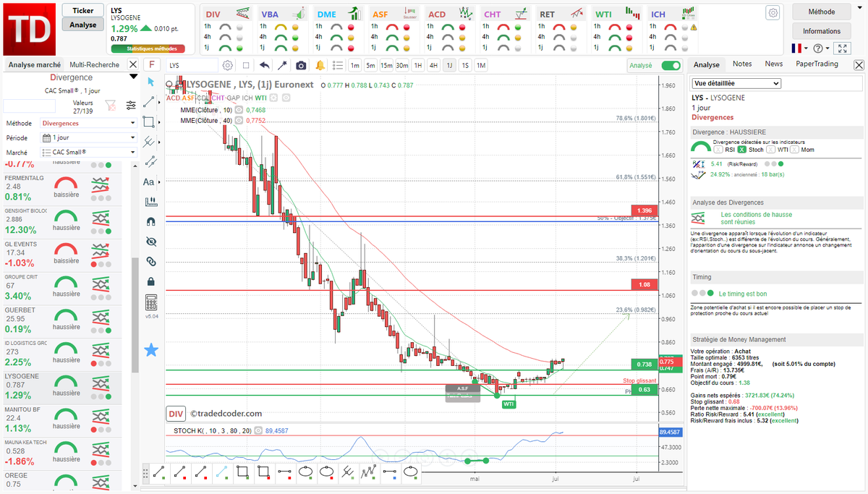Click the Ticker button
Screen dimensions: 868x494
pos(83,11)
